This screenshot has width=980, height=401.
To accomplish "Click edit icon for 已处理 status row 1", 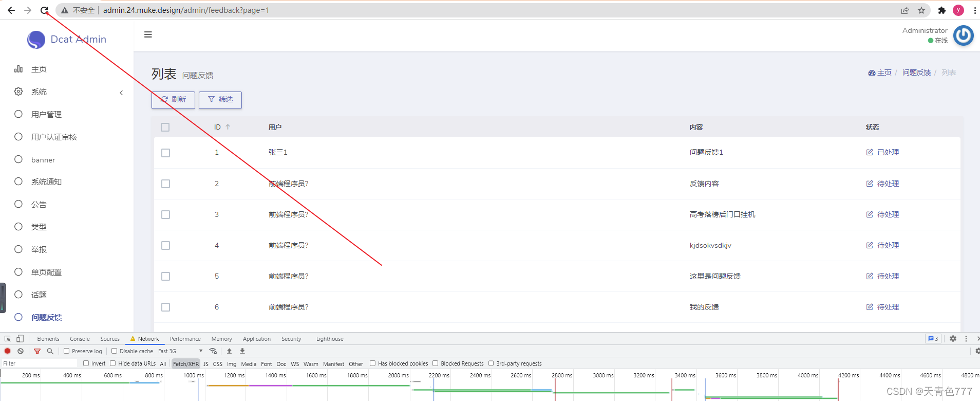I will coord(870,152).
